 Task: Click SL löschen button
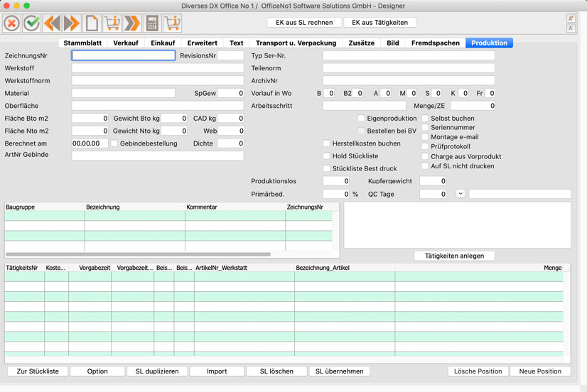pyautogui.click(x=276, y=371)
